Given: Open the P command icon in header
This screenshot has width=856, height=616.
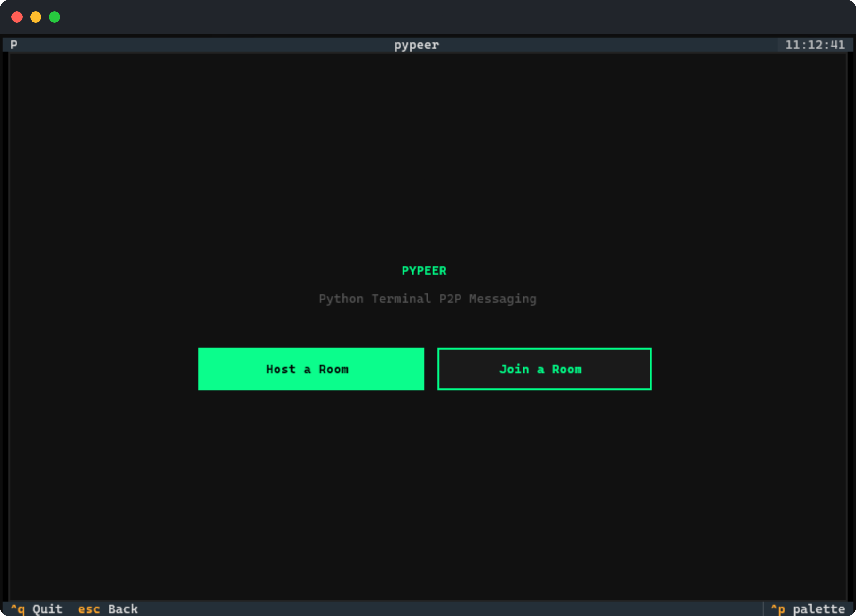Looking at the screenshot, I should [x=14, y=45].
